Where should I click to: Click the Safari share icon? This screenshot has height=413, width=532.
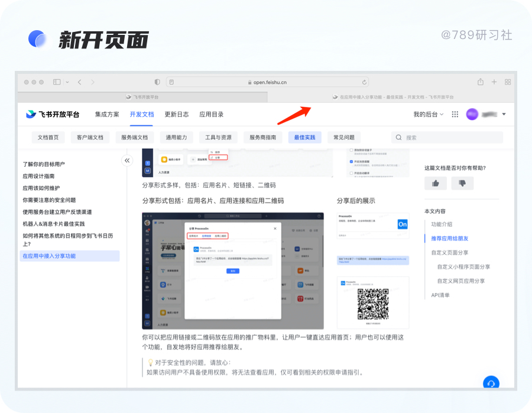coord(481,82)
